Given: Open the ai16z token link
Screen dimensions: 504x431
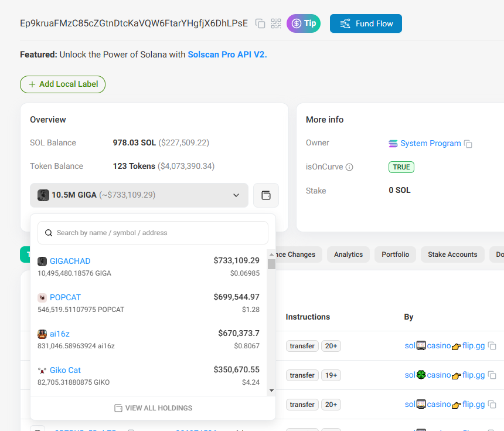Looking at the screenshot, I should [59, 334].
